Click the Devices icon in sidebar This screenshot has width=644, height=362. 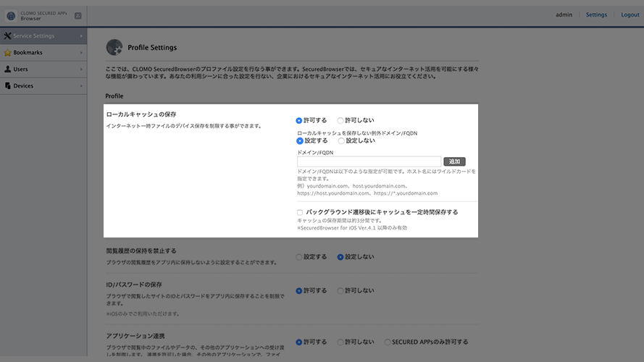7,85
